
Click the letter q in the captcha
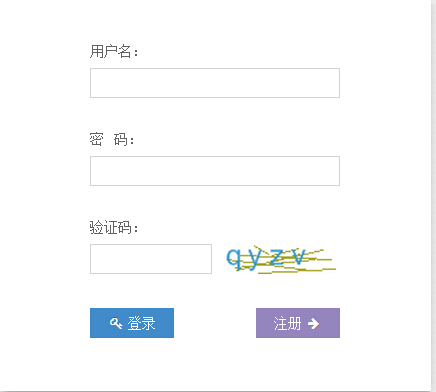[233, 259]
